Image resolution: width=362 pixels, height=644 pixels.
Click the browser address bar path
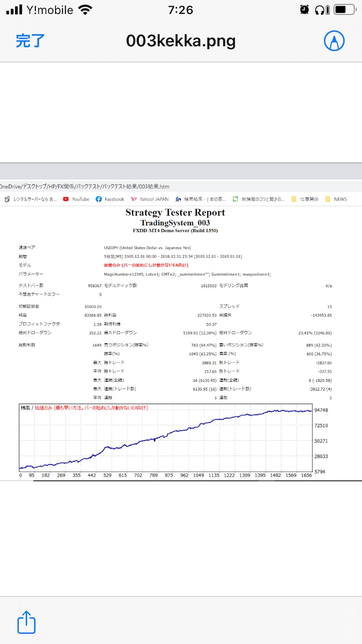tap(85, 186)
